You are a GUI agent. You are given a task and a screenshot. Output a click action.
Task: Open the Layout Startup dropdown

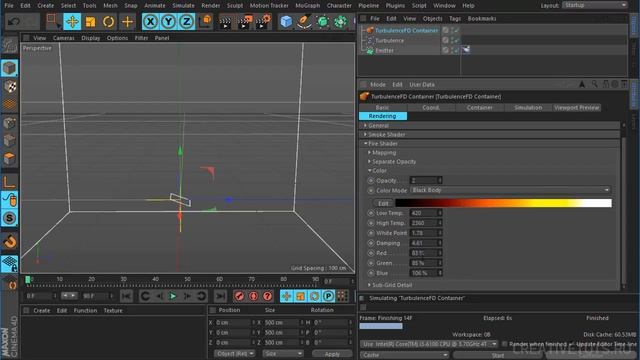595,5
